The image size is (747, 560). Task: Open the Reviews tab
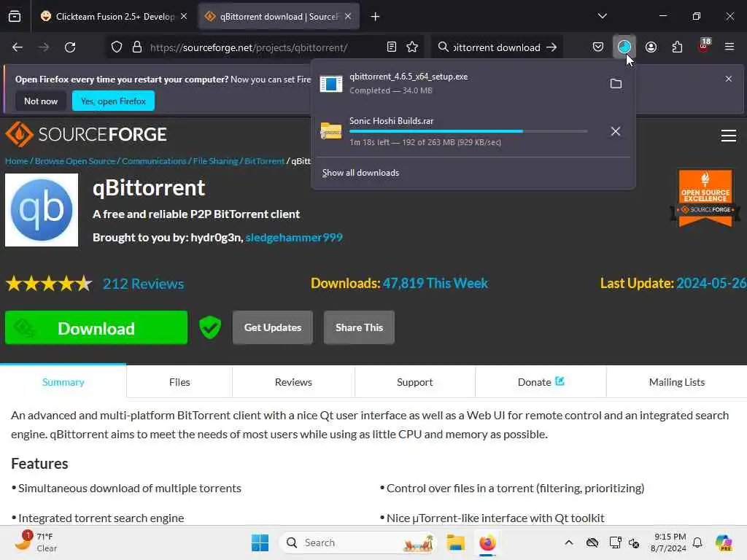tap(293, 382)
